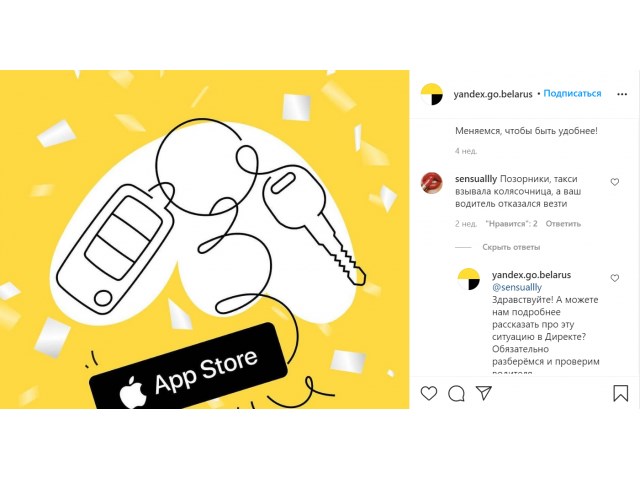This screenshot has height=480, width=640.
Task: Open the three-dot more options menu
Action: pos(622,94)
